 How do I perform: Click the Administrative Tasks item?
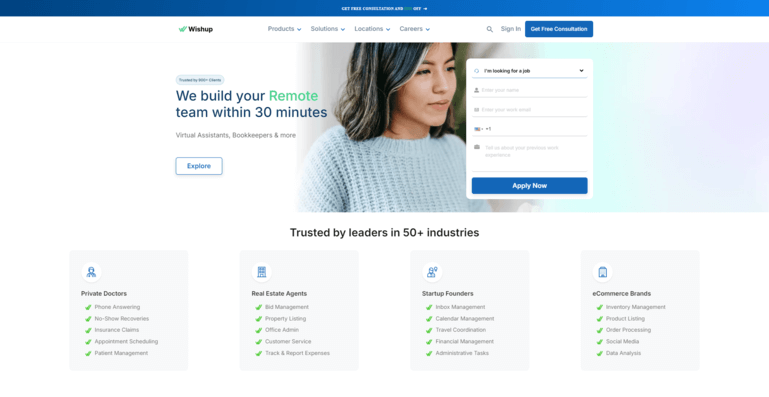click(462, 353)
